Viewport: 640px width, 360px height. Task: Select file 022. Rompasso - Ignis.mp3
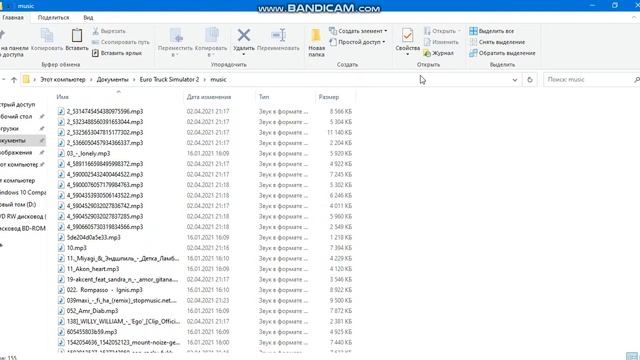click(x=104, y=290)
